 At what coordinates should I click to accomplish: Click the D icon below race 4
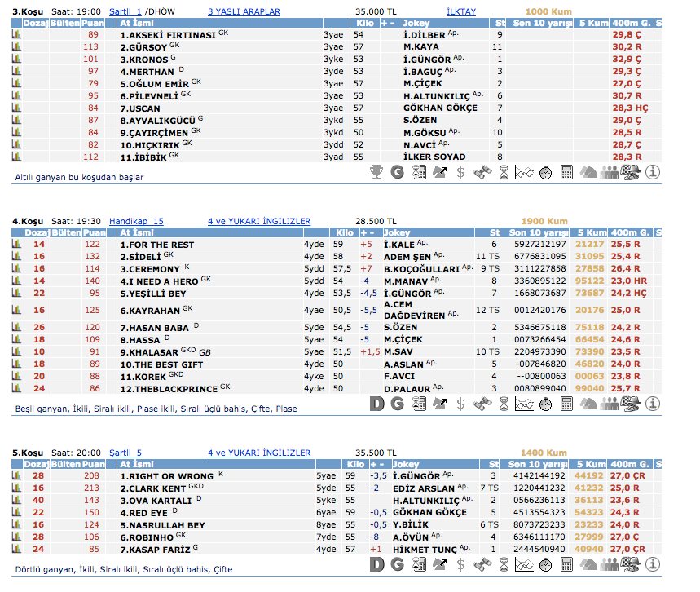(376, 404)
